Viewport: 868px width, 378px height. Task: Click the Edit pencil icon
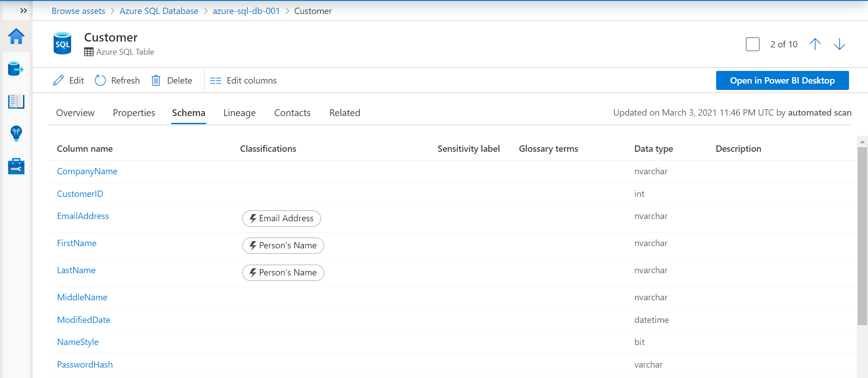pyautogui.click(x=59, y=80)
